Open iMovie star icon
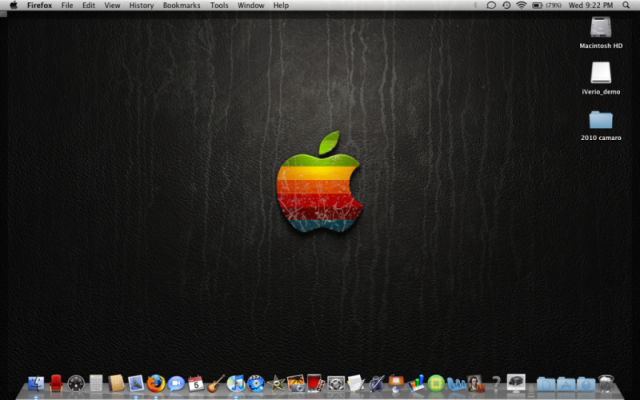Screen dimensions: 640x400 [x=276, y=384]
